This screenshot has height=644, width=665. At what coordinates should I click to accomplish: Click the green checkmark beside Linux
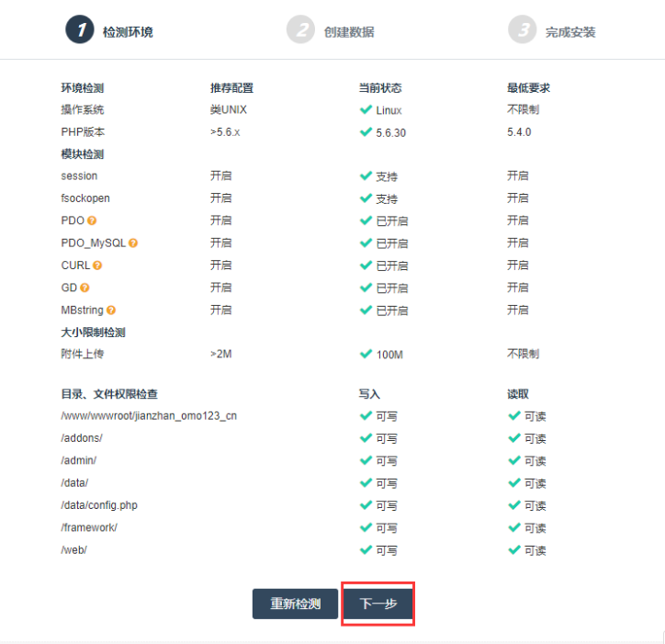coord(366,110)
